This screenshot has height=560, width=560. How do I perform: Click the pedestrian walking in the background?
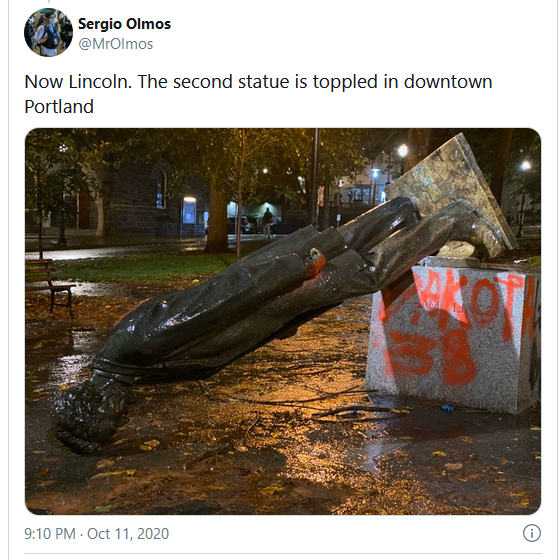pos(268,221)
